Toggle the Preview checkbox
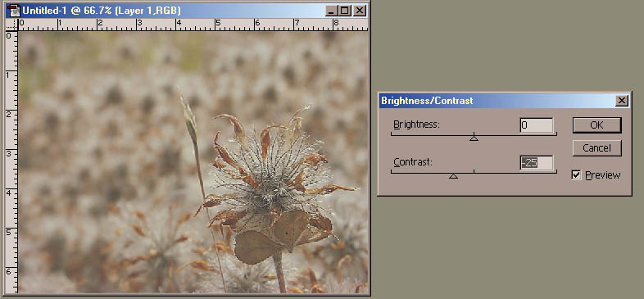The width and height of the screenshot is (644, 299). (576, 175)
